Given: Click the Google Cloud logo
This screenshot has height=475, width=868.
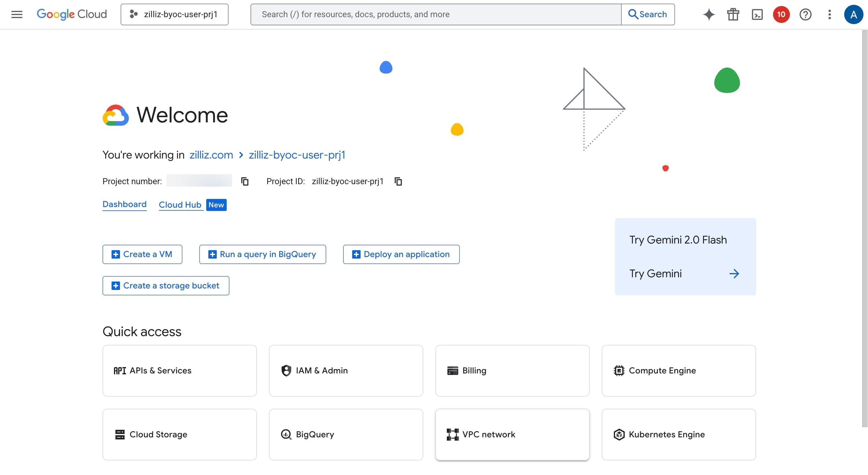Looking at the screenshot, I should click(x=71, y=14).
